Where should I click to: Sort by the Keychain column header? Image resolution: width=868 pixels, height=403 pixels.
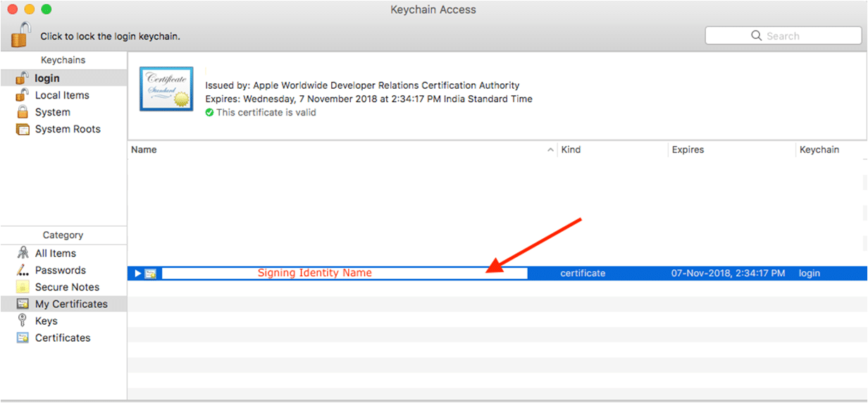pyautogui.click(x=819, y=150)
